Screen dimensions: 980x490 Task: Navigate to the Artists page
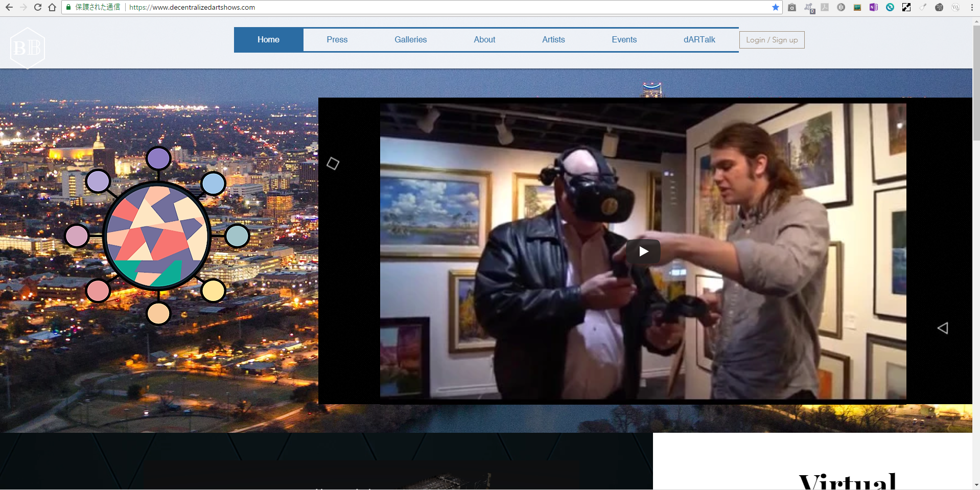[553, 40]
